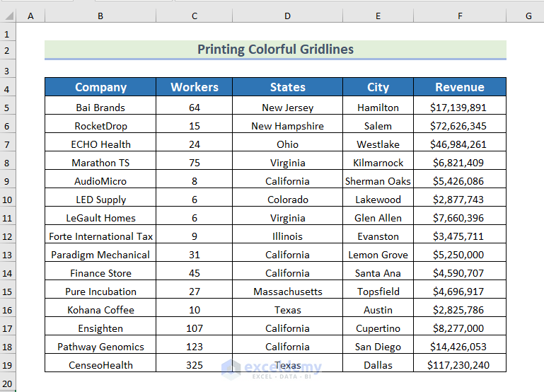Click the Company header cell
Image resolution: width=544 pixels, height=392 pixels.
coord(100,87)
